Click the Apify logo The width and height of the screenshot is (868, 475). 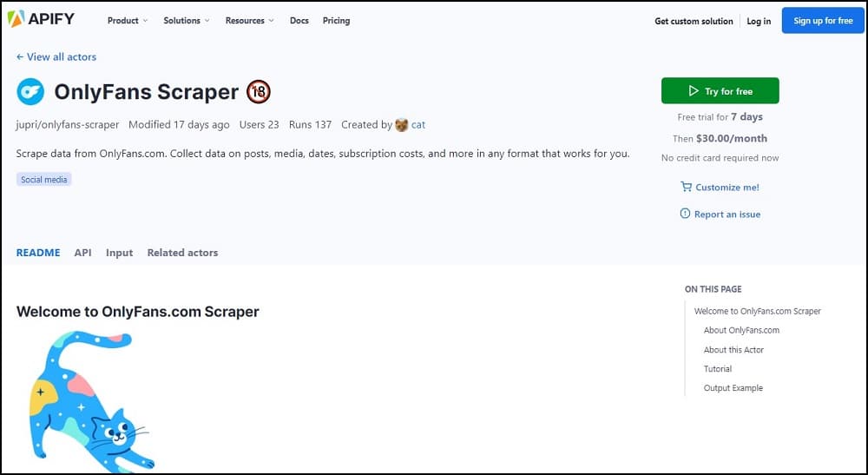tap(41, 19)
